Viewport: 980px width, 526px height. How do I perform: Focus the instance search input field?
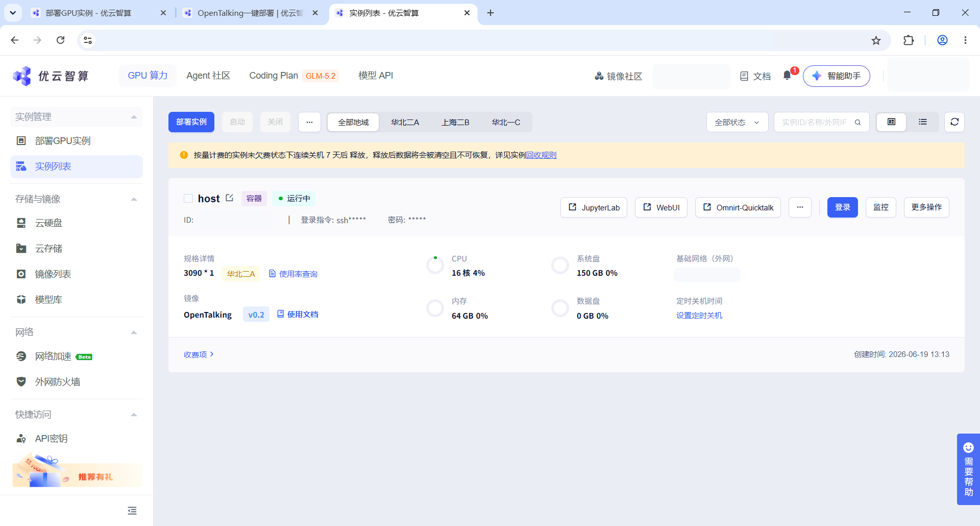tap(815, 122)
